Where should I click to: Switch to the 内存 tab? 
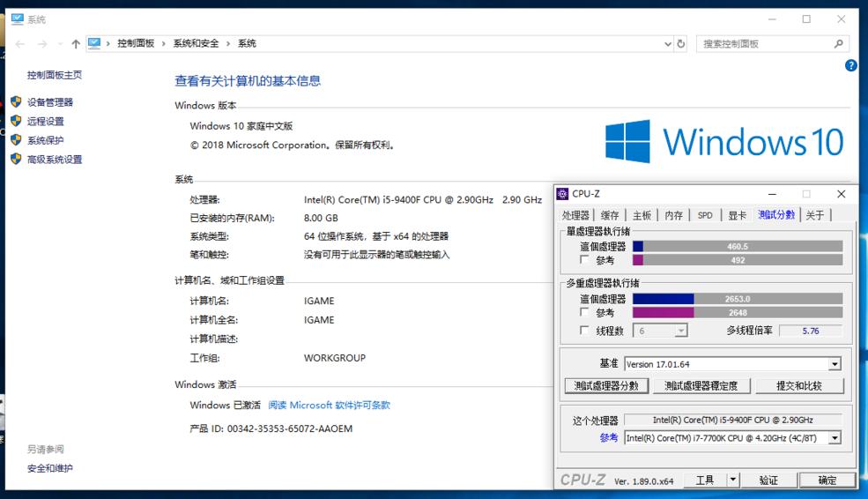pyautogui.click(x=674, y=215)
